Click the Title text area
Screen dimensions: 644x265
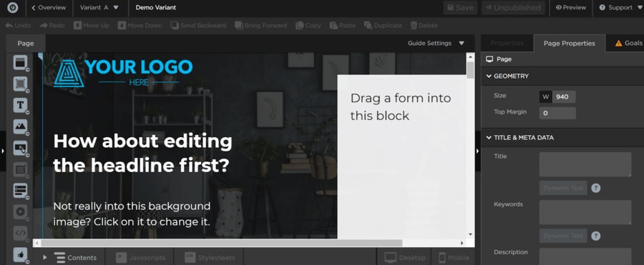[x=585, y=164]
